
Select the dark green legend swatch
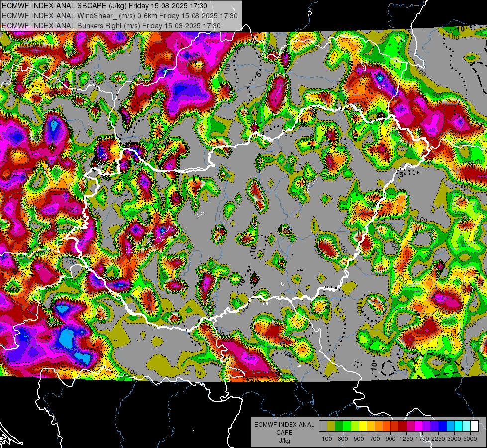coord(339,426)
